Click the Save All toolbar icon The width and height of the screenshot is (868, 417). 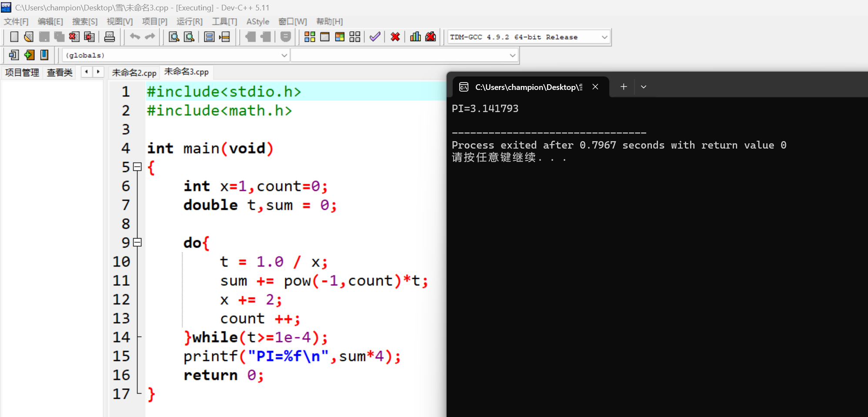[x=59, y=37]
